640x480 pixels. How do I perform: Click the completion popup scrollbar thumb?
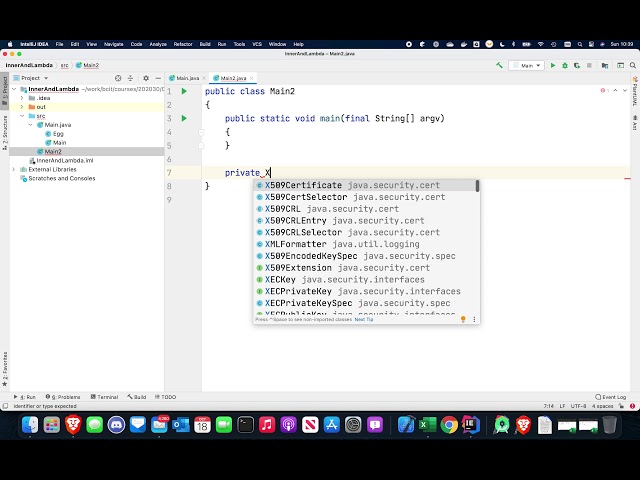click(477, 186)
